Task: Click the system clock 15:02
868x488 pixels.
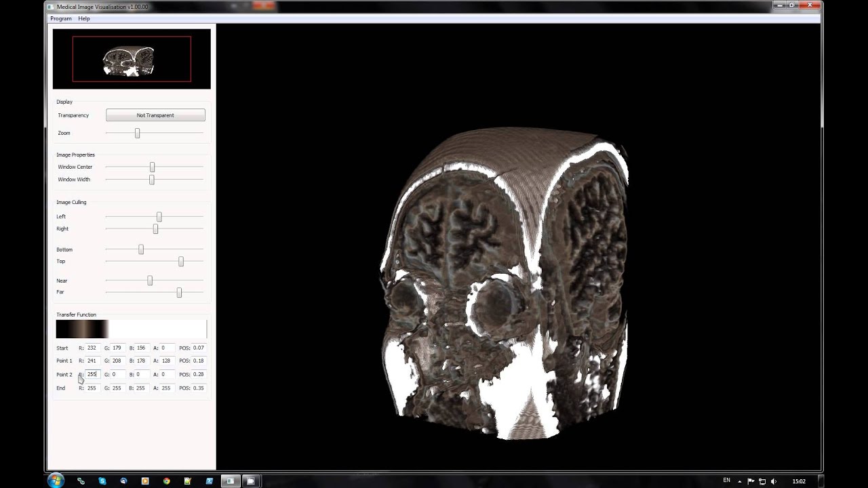Action: coord(799,481)
